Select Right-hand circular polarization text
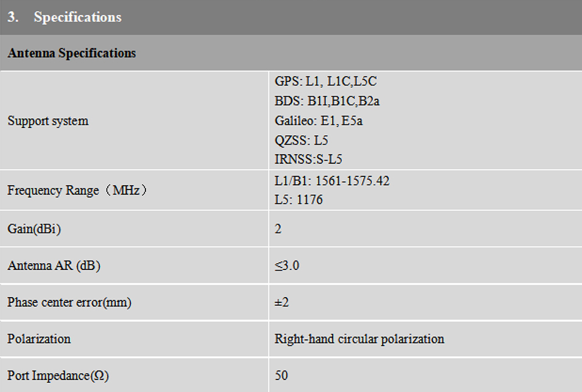This screenshot has width=582, height=392. 359,339
